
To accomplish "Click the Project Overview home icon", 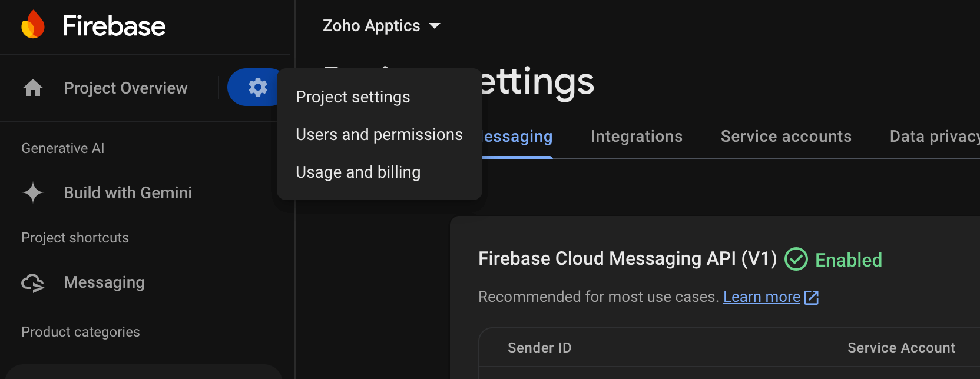I will coord(33,88).
